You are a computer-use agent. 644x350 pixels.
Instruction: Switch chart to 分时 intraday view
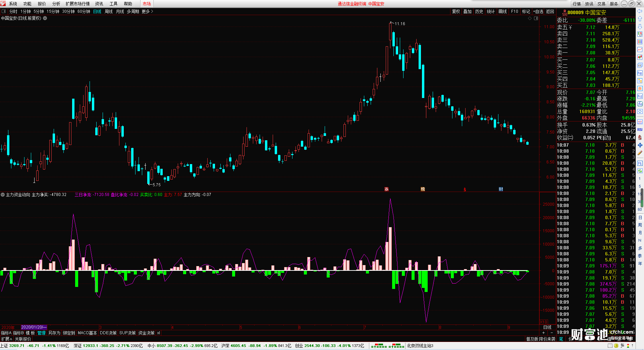click(x=13, y=11)
